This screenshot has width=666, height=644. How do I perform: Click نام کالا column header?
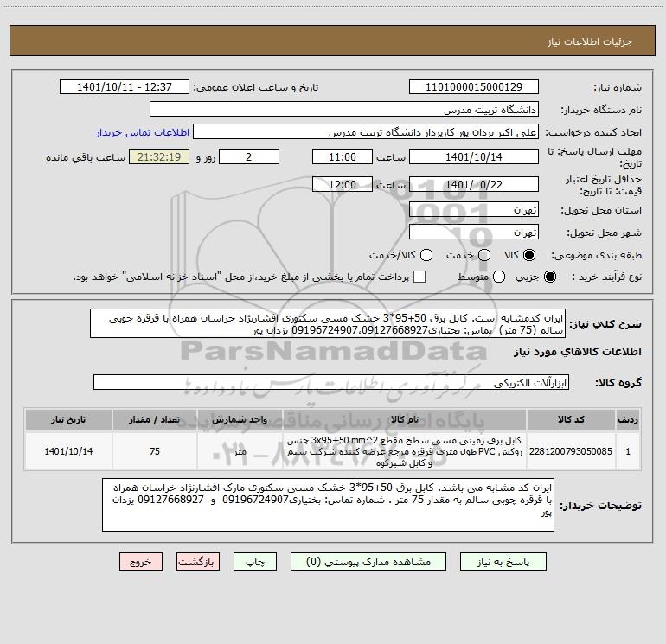click(x=405, y=419)
